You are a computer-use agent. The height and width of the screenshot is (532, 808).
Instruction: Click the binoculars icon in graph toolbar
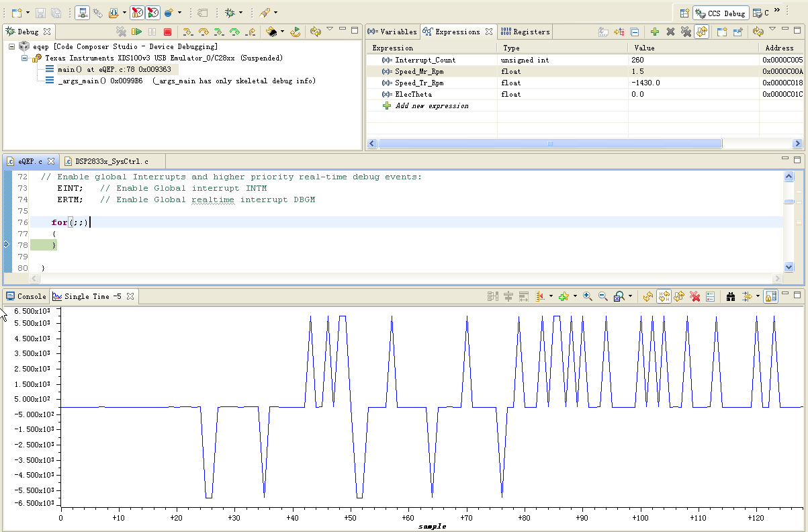click(731, 296)
